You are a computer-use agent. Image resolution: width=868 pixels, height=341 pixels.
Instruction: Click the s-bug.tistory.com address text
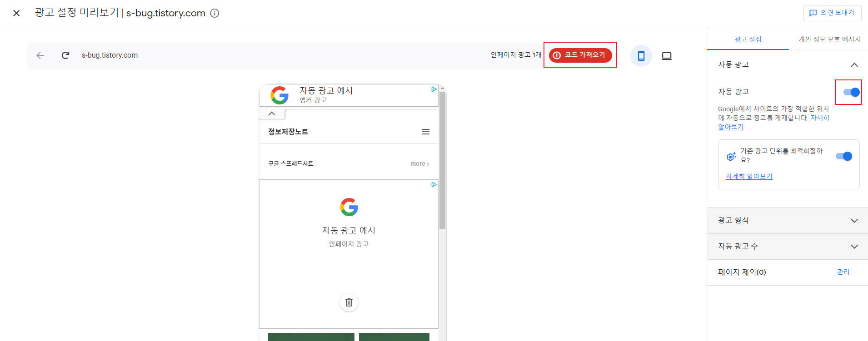pyautogui.click(x=110, y=55)
